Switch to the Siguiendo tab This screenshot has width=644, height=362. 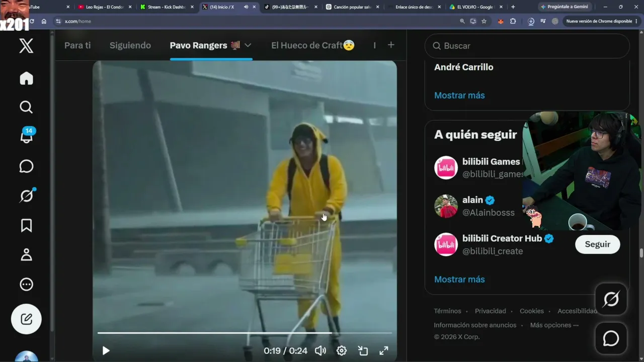click(130, 45)
